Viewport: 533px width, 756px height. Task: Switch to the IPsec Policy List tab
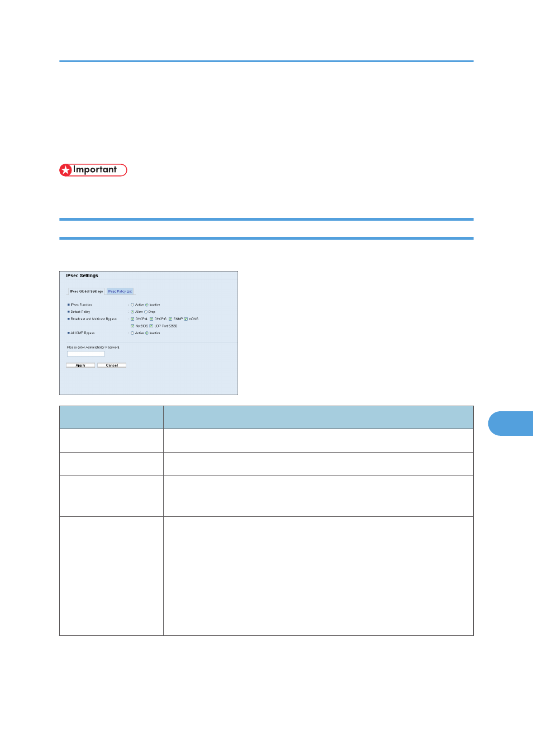[x=120, y=291]
